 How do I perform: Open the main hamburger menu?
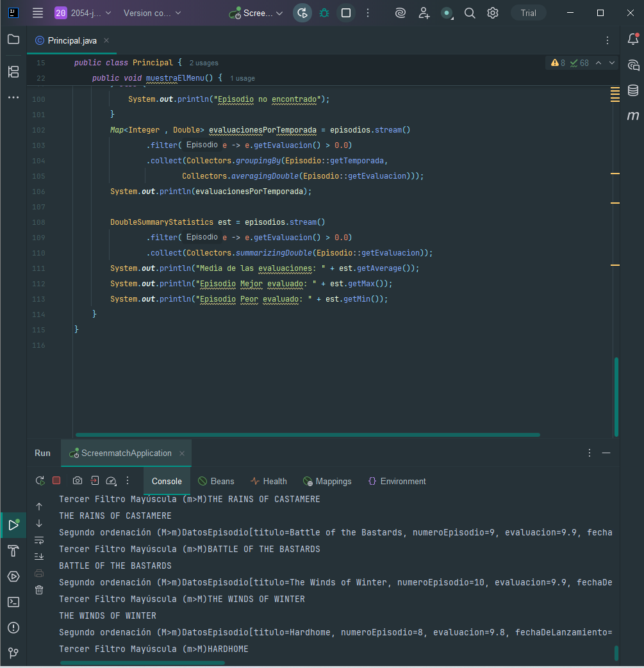point(38,13)
